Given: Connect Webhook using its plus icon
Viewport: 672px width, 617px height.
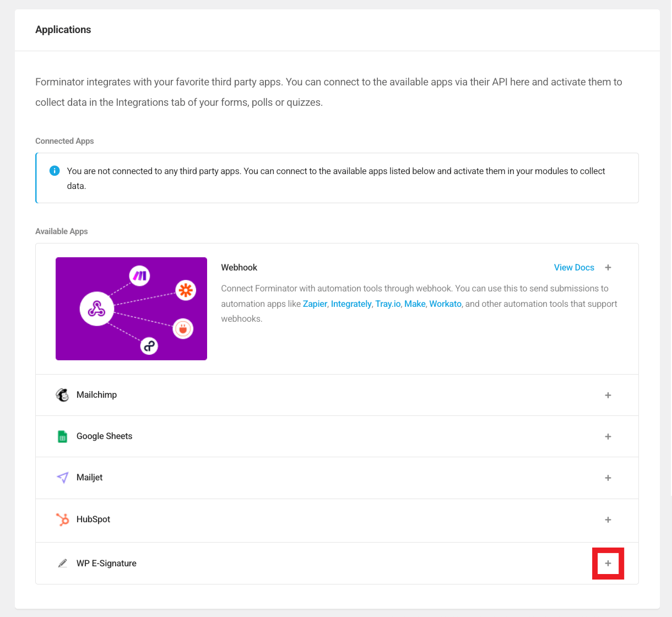Looking at the screenshot, I should tap(608, 267).
